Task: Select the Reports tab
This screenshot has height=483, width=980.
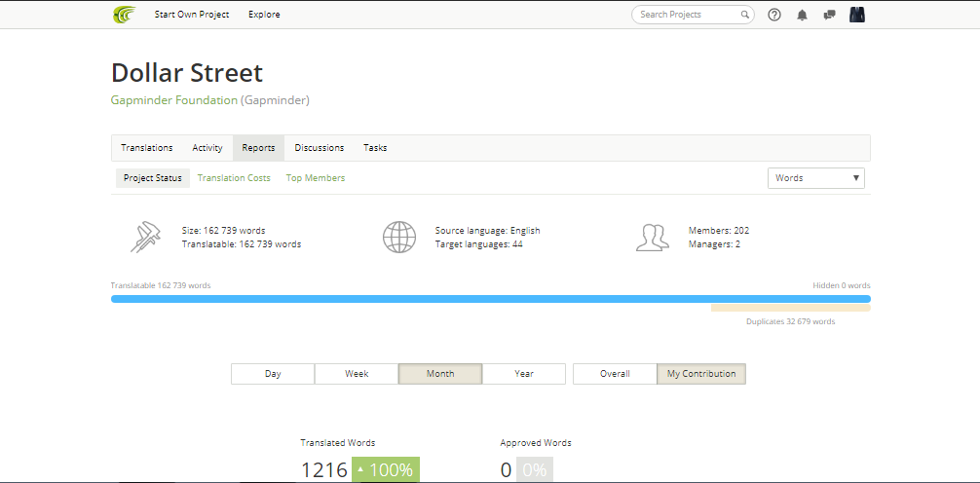Action: [x=258, y=148]
